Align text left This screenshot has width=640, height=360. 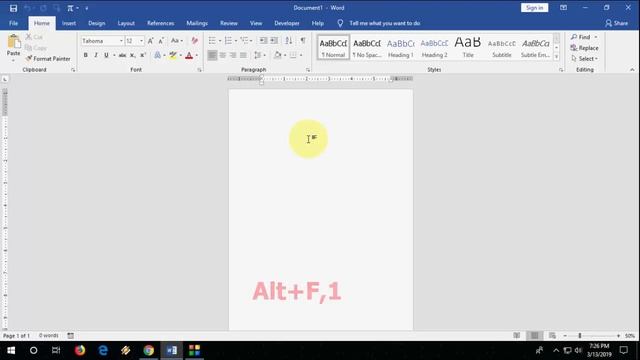(x=212, y=55)
